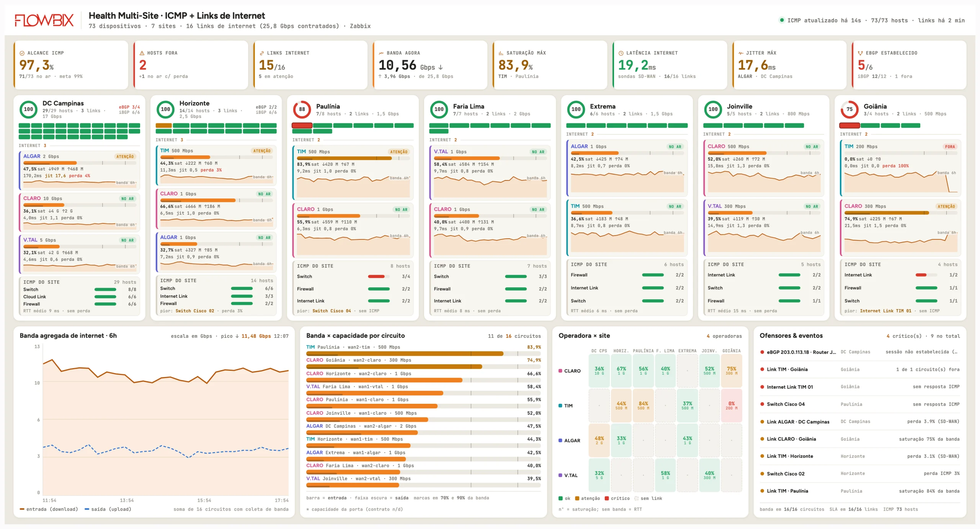Click the '4 crítico(s) · 9 no total' counter
This screenshot has height=529, width=980.
click(923, 336)
